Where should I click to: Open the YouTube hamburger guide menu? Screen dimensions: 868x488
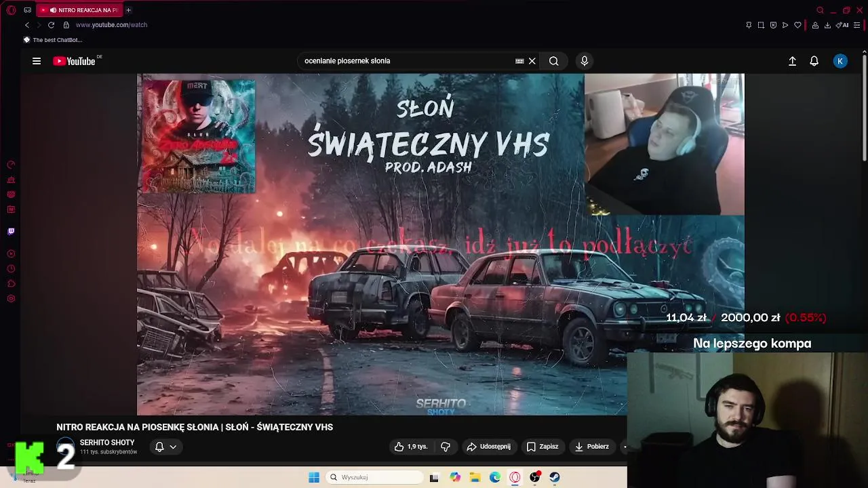(x=37, y=61)
